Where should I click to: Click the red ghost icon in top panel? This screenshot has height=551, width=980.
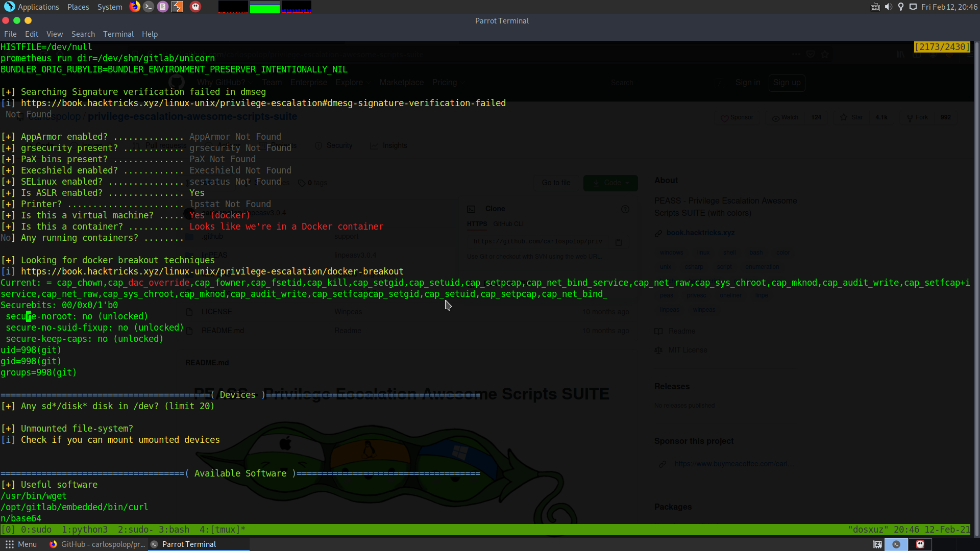pyautogui.click(x=195, y=7)
